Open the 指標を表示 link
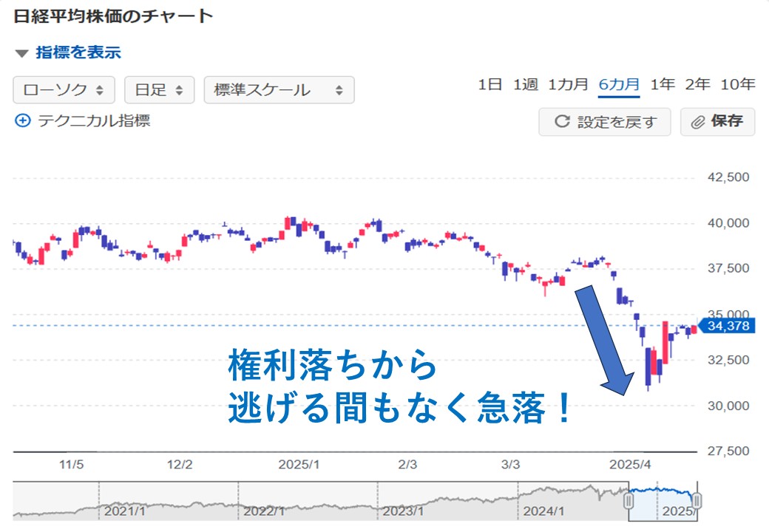This screenshot has height=532, width=769. tap(78, 52)
